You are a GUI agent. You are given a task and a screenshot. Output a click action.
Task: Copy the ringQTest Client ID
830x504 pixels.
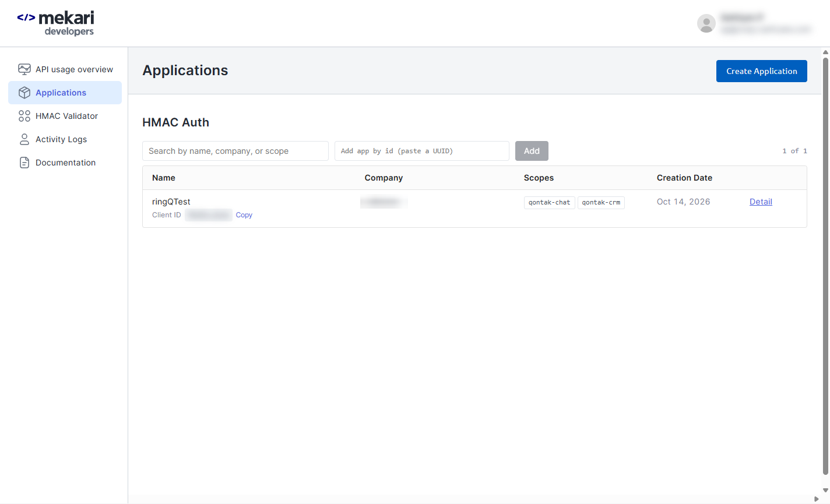click(x=244, y=215)
